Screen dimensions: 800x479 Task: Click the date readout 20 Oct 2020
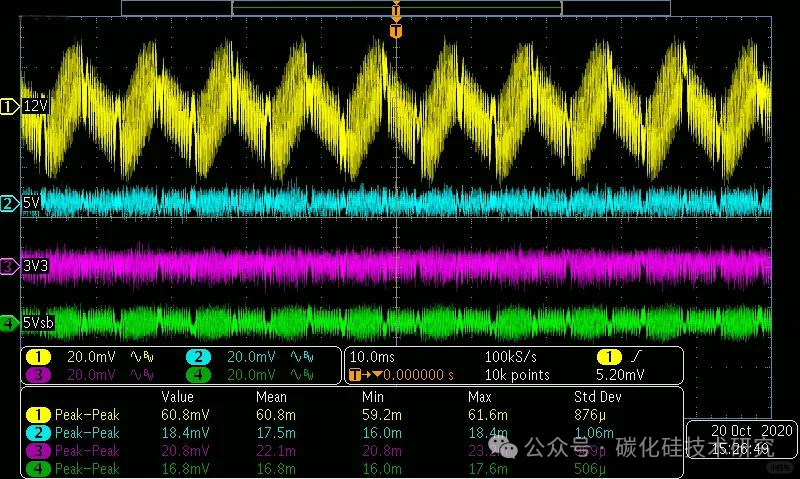[752, 431]
